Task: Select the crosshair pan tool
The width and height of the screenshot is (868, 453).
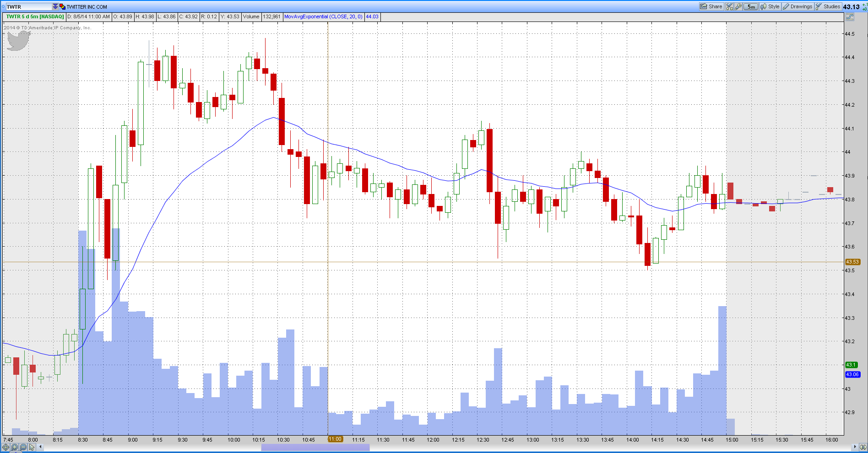Action: pos(6,447)
